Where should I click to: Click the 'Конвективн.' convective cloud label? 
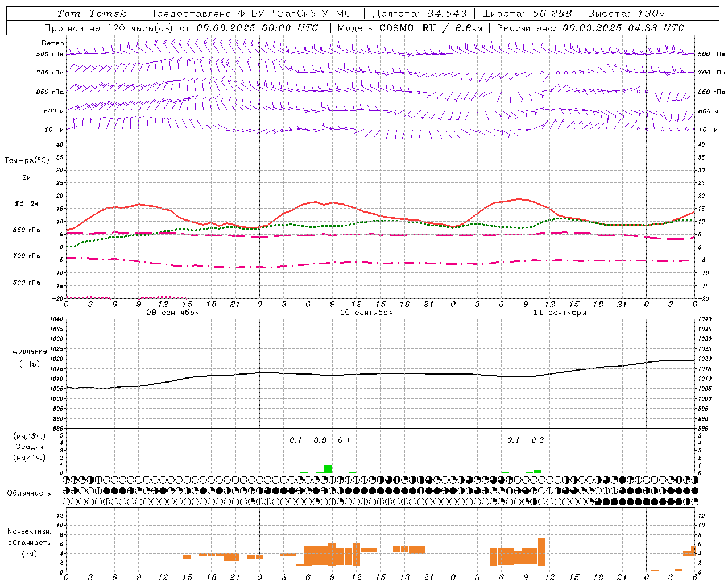30,531
